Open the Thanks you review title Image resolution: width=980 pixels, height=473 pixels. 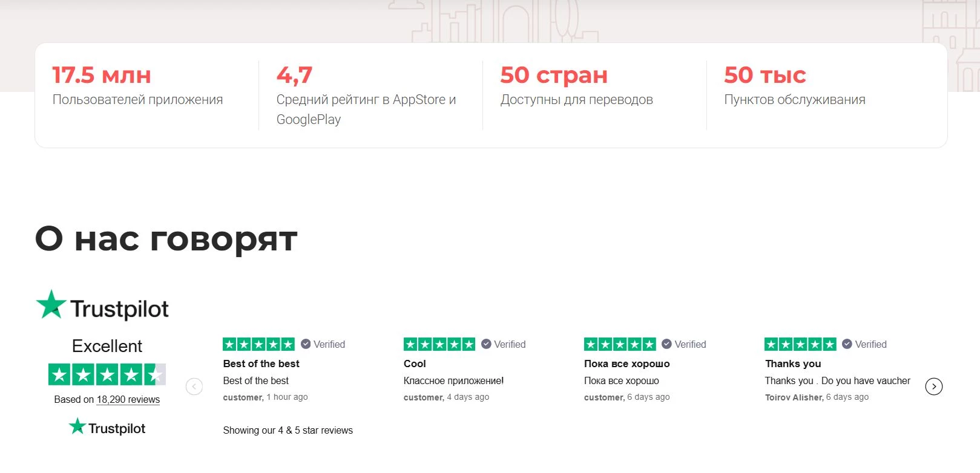[793, 364]
